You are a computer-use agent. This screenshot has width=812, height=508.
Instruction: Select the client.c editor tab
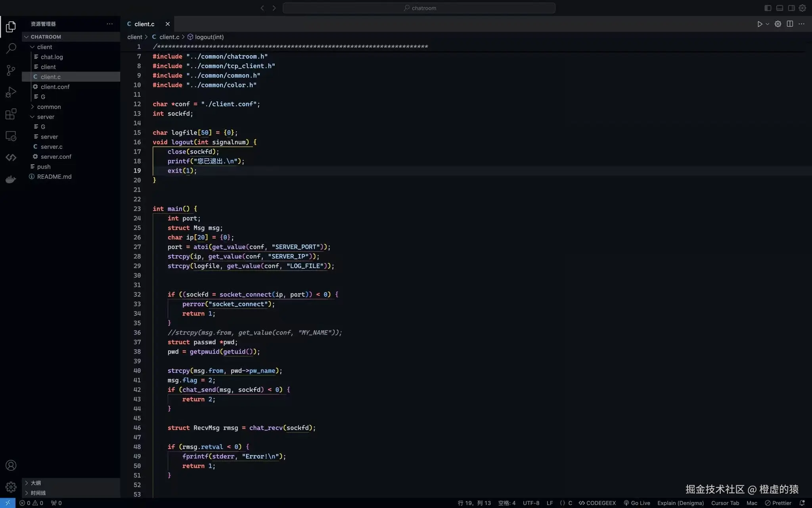[145, 24]
